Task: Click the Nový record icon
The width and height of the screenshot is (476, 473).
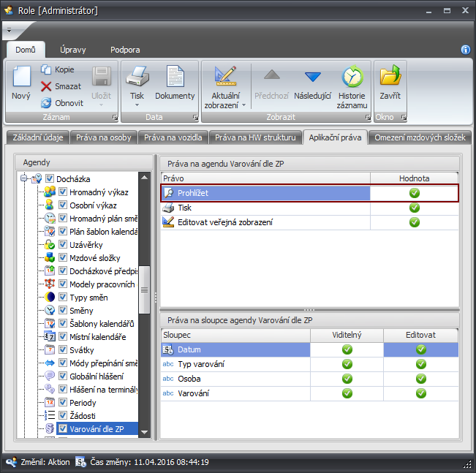Action: click(20, 77)
